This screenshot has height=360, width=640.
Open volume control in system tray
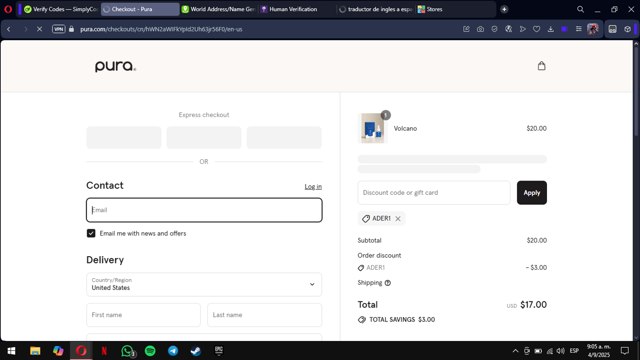pos(561,351)
